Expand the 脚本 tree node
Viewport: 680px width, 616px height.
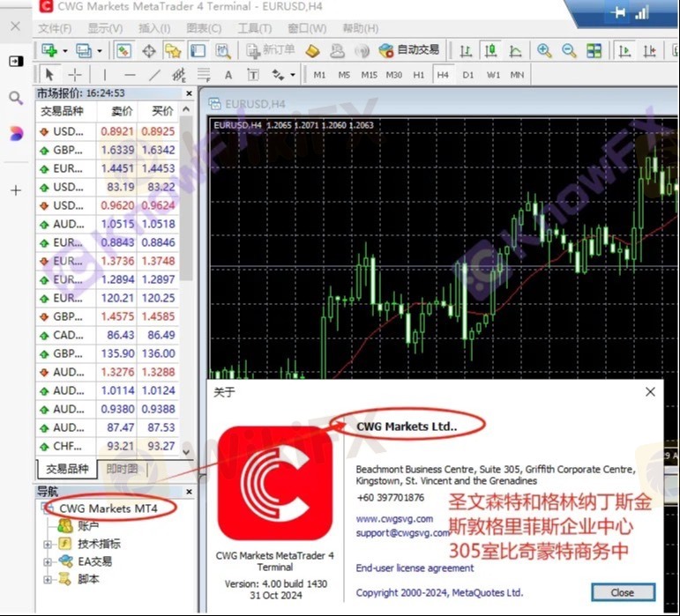click(48, 579)
